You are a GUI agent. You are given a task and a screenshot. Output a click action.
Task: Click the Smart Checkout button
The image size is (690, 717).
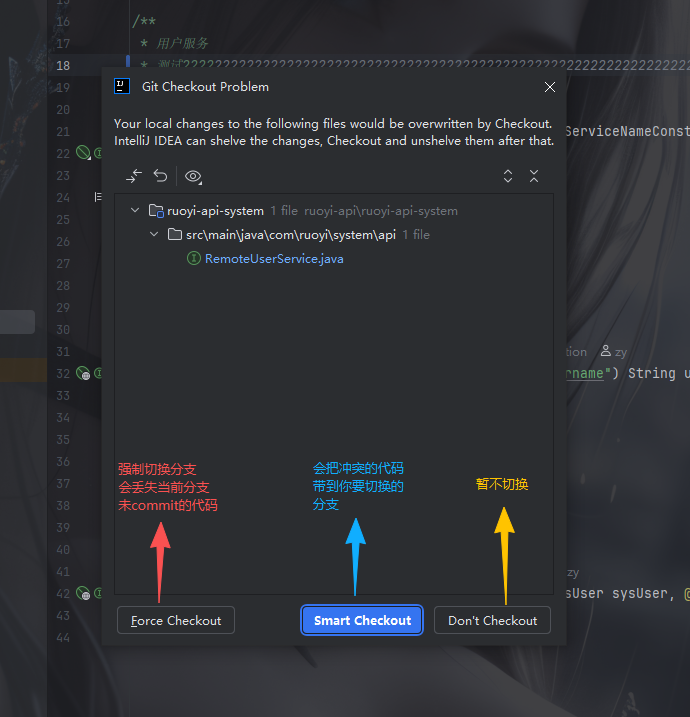tap(362, 620)
